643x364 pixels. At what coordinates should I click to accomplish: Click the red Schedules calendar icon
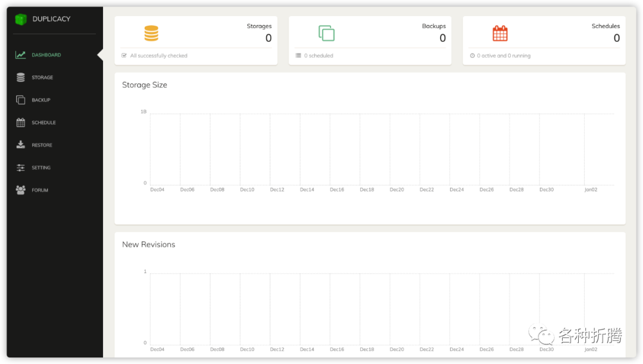coord(500,33)
